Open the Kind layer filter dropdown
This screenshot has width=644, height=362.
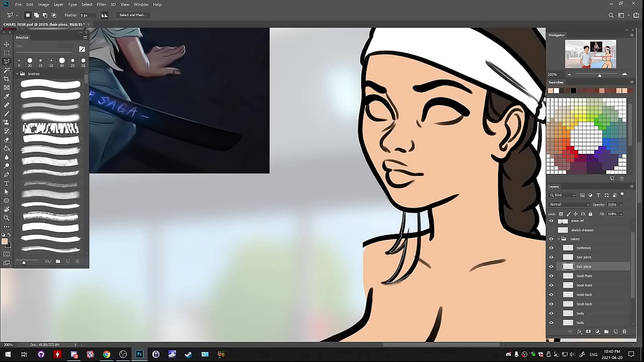(x=565, y=195)
